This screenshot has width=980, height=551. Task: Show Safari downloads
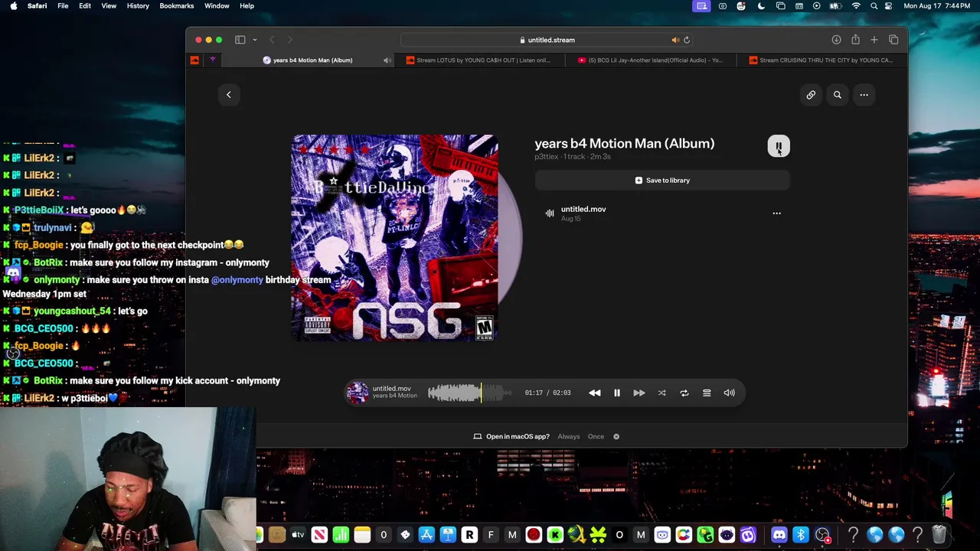tap(836, 40)
